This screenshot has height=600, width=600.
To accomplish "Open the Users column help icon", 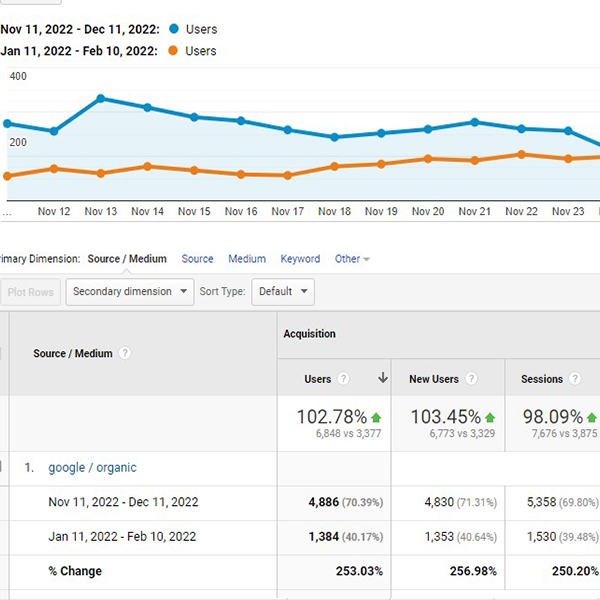I will 343,378.
